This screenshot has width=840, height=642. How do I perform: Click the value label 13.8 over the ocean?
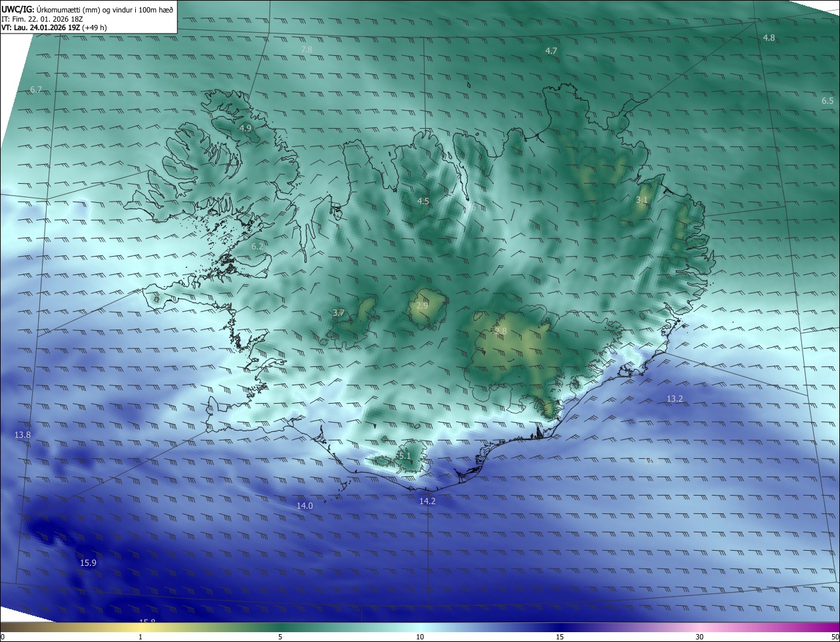(22, 435)
